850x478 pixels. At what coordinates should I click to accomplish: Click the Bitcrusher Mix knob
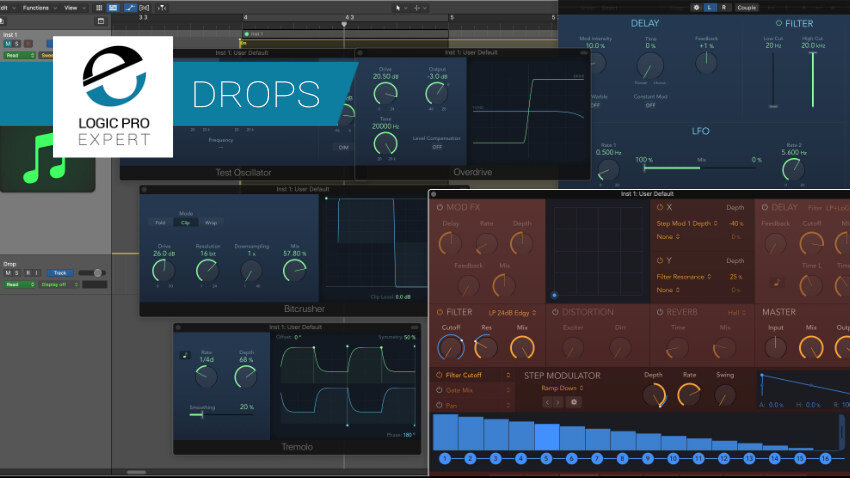click(x=294, y=270)
